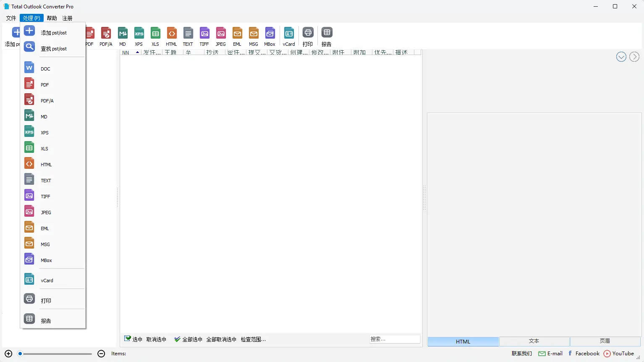Choose 打印 in the dropdown menu
Viewport: 644px width, 362px height.
click(53, 301)
